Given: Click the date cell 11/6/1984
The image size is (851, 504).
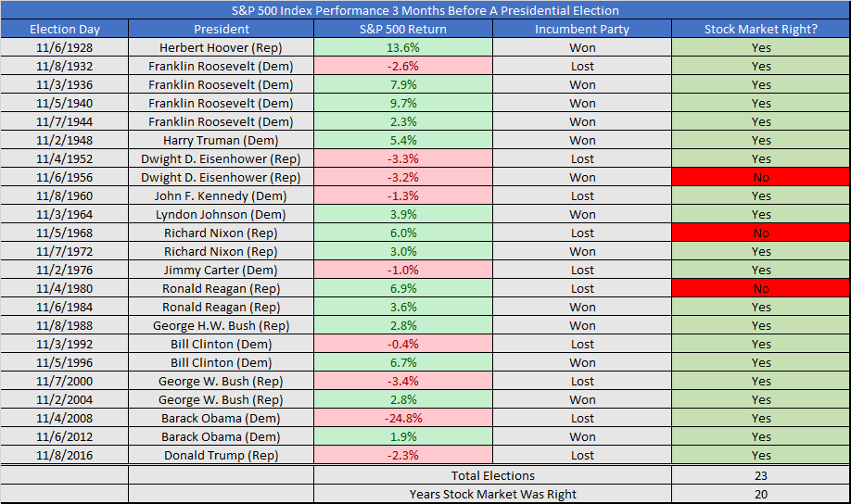Looking at the screenshot, I should [x=65, y=307].
